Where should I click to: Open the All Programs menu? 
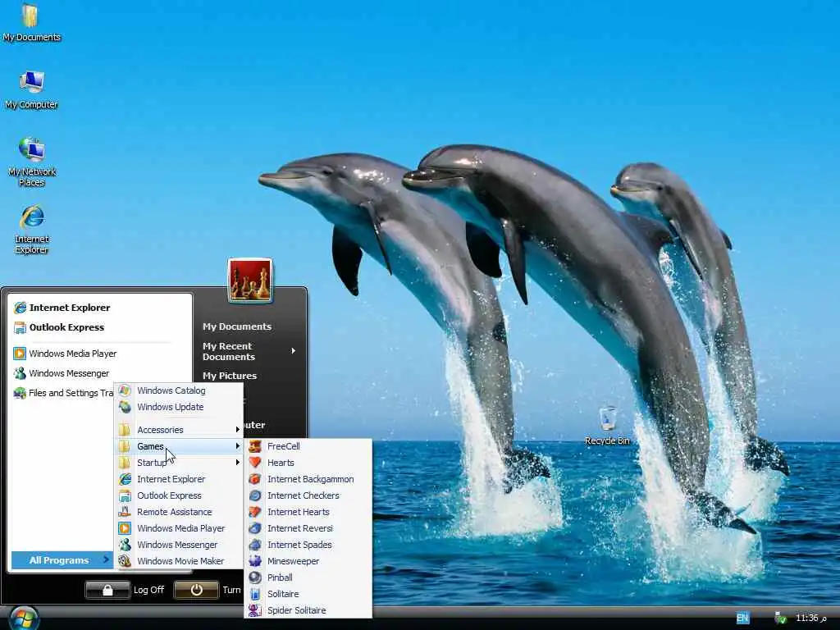tap(62, 560)
